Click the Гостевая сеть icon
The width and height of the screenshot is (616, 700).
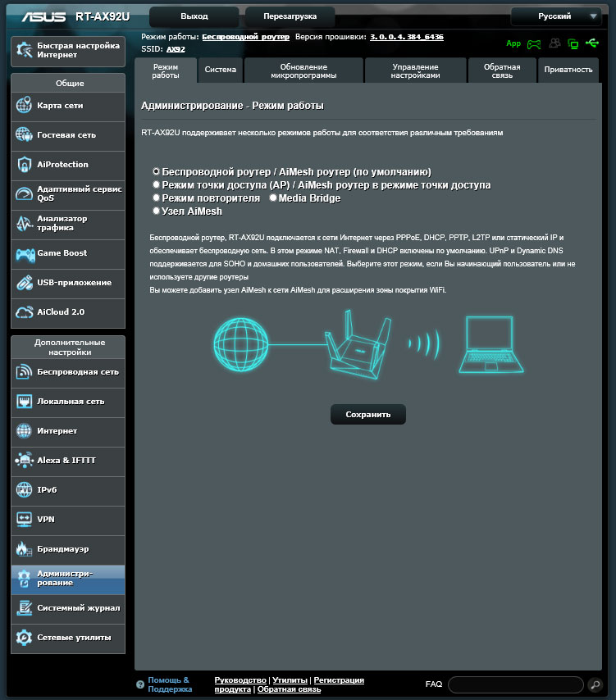coord(24,134)
